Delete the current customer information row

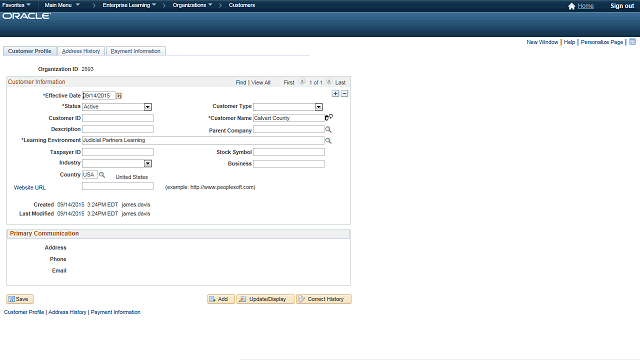(x=344, y=93)
